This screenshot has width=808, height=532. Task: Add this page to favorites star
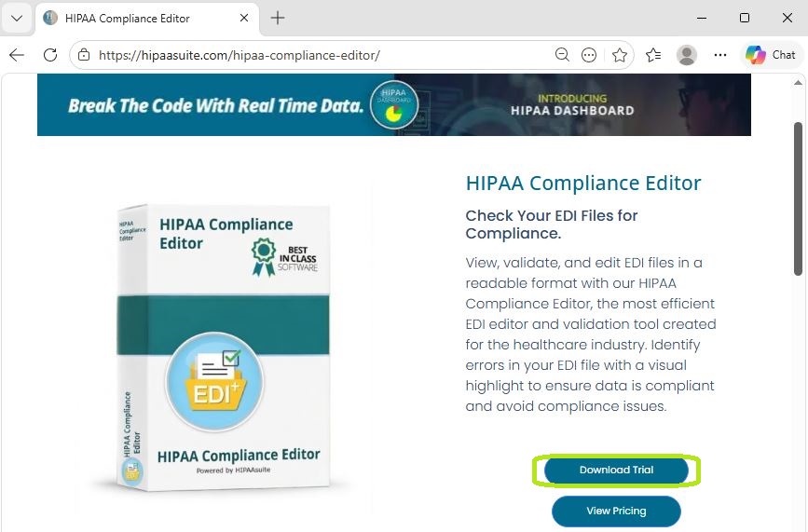coord(620,55)
